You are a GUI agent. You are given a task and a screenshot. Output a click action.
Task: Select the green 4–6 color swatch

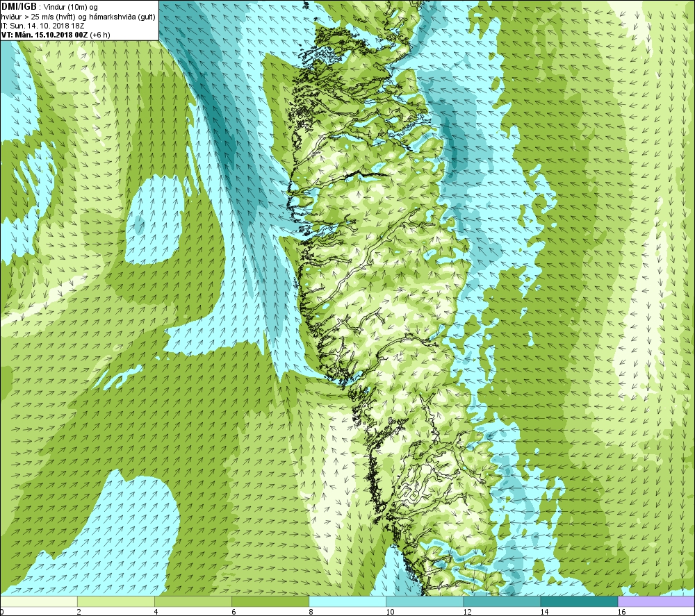pyautogui.click(x=193, y=601)
